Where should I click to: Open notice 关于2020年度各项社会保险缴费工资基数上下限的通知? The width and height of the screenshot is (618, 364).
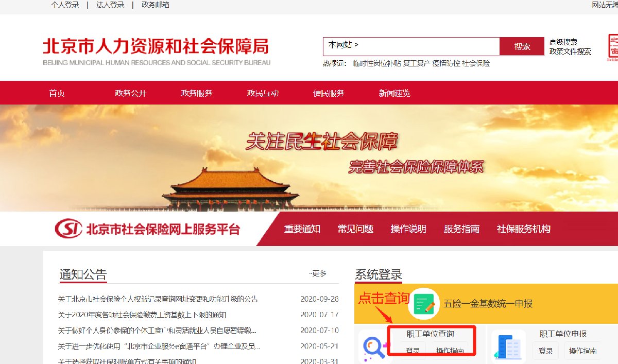pyautogui.click(x=142, y=315)
